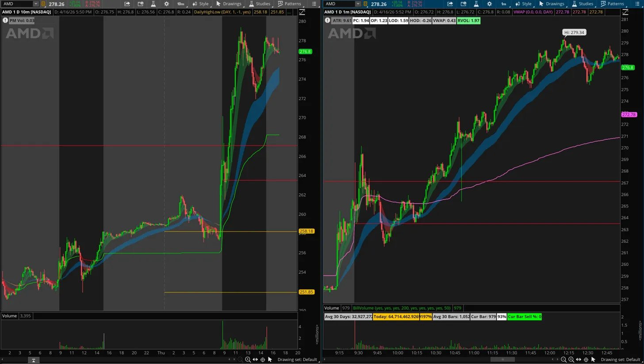
Task: Click the yellow 251.85 price level bubble
Action: pos(307,292)
